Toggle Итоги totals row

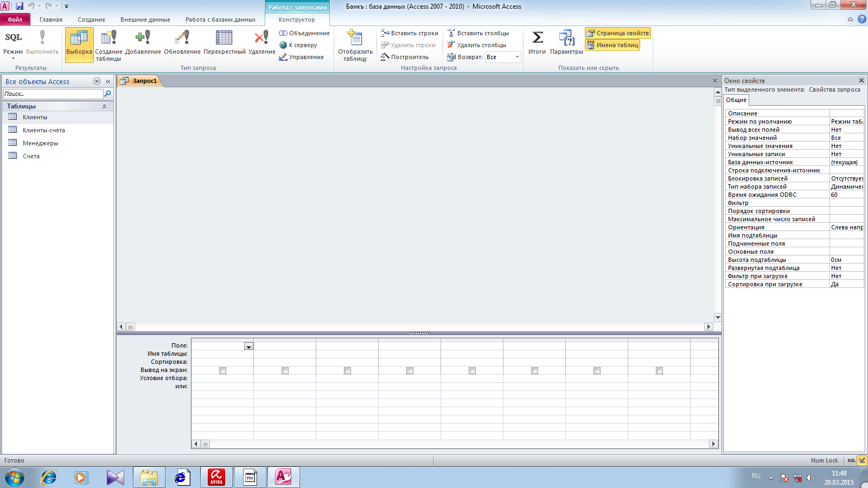[537, 42]
